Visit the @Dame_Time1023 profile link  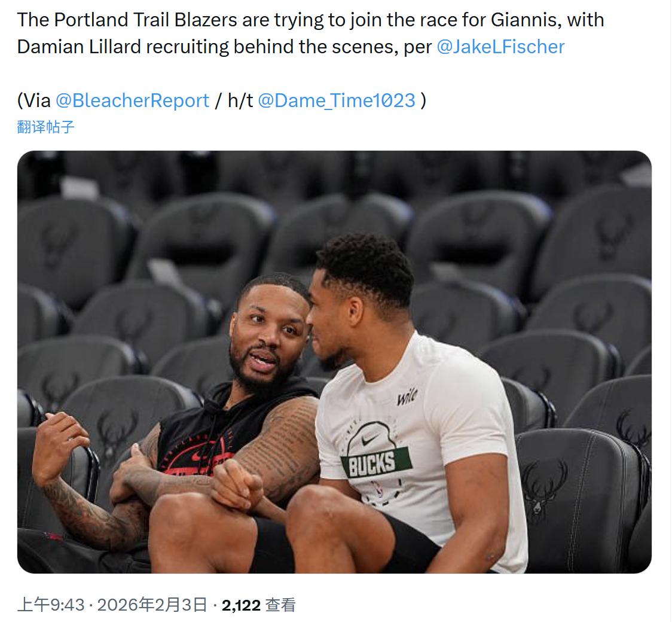(x=337, y=100)
